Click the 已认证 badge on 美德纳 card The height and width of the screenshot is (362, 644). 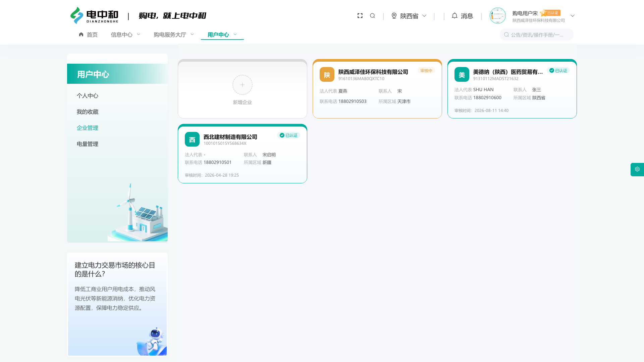point(558,70)
